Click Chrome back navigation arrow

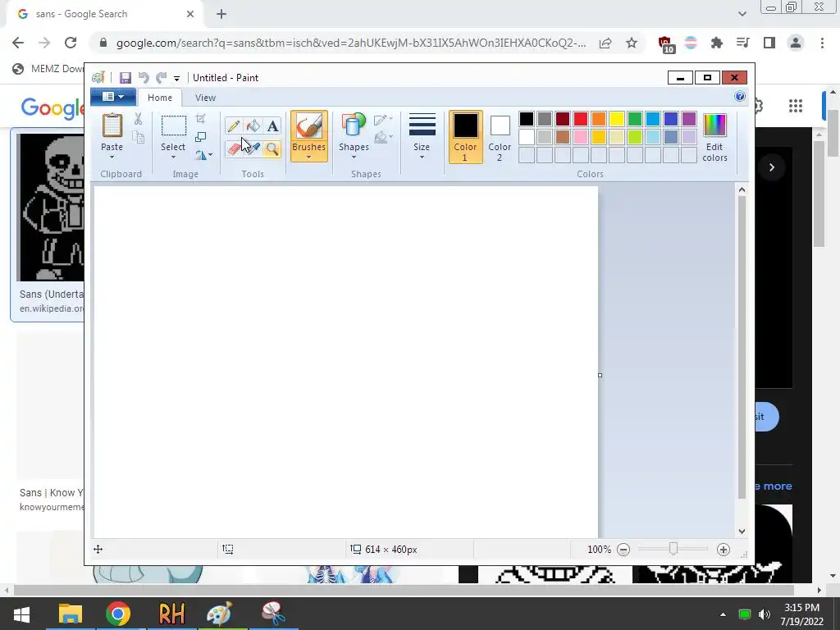tap(18, 43)
